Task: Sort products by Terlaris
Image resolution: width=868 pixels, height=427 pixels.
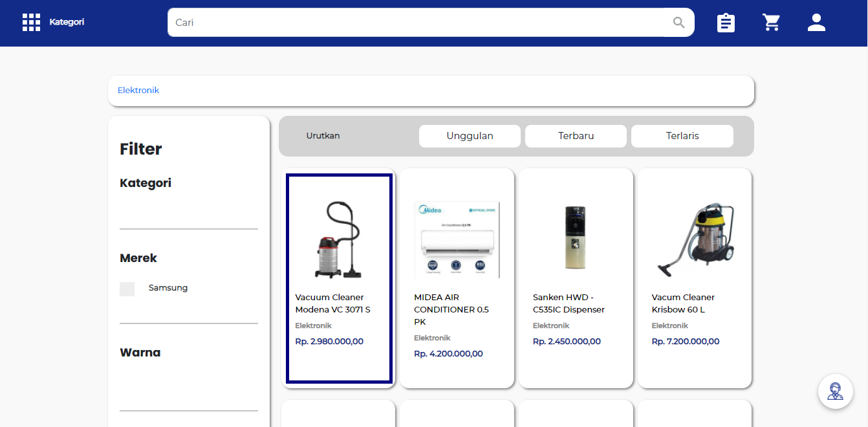Action: (682, 136)
